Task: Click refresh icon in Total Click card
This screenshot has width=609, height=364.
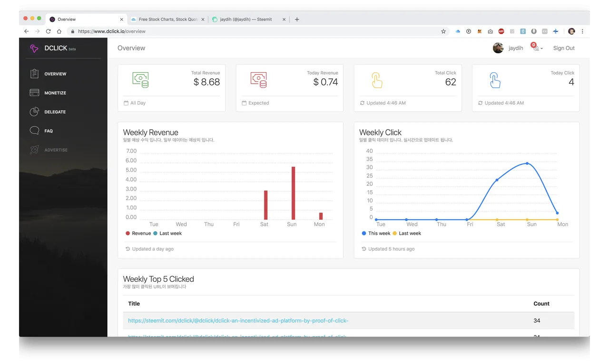Action: [x=362, y=103]
